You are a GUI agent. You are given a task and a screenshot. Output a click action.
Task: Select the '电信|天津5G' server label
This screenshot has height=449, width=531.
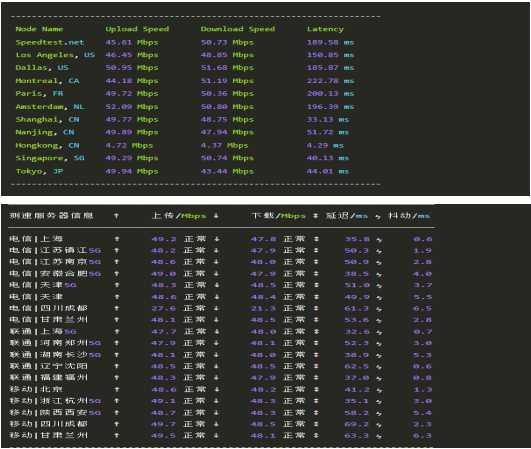pyautogui.click(x=43, y=285)
